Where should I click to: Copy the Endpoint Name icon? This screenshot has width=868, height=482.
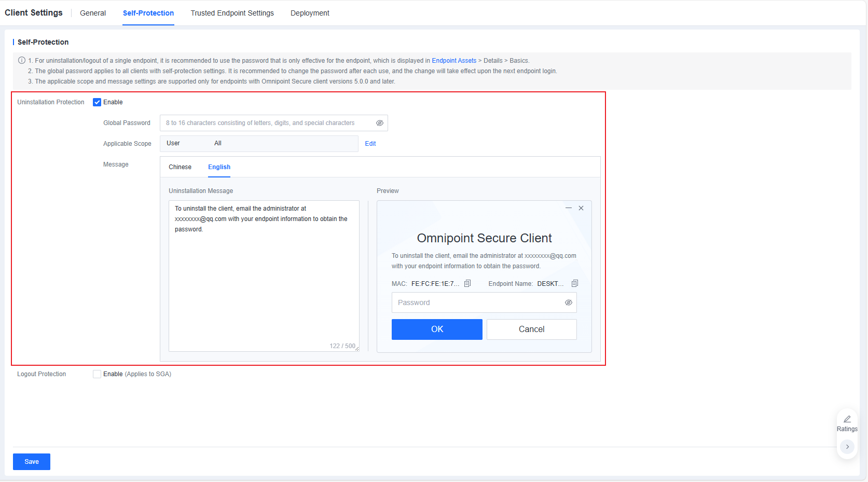click(575, 283)
